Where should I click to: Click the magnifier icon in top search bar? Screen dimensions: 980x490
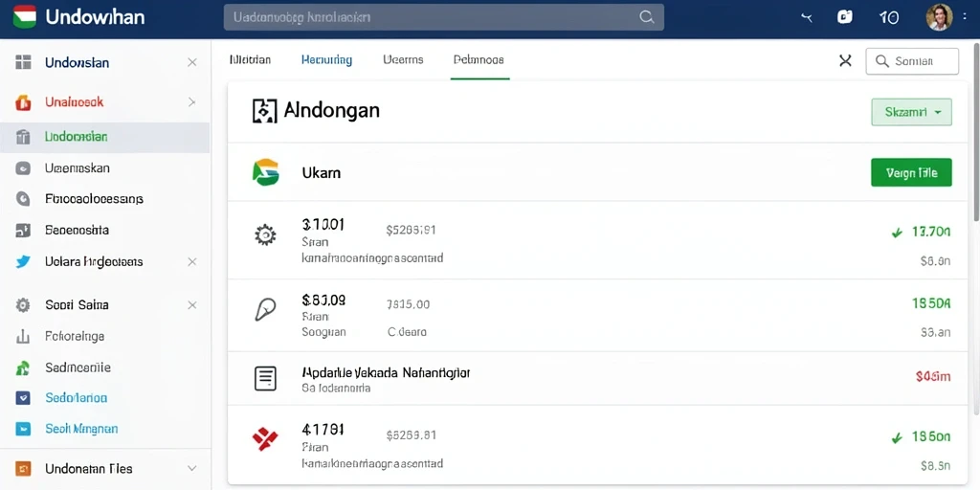point(646,17)
